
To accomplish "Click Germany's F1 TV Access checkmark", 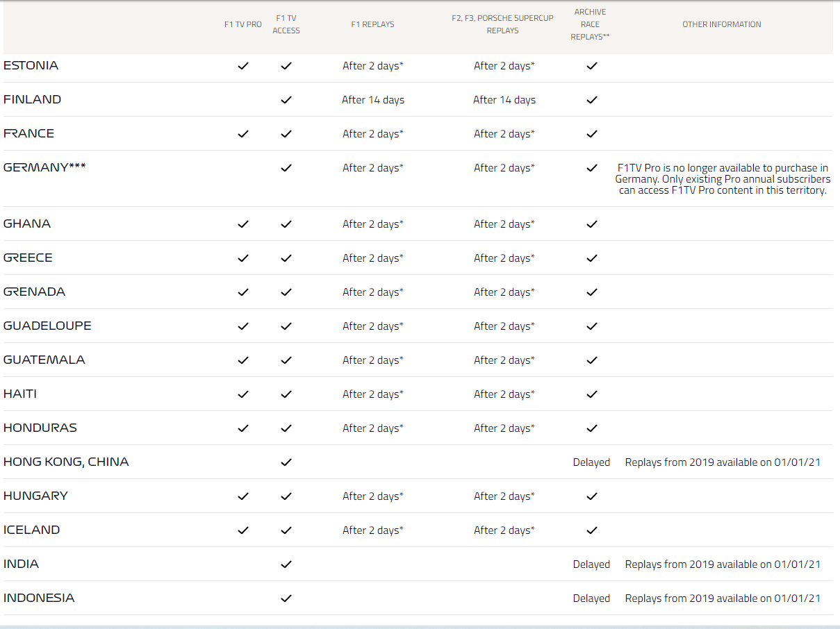I will click(x=286, y=168).
